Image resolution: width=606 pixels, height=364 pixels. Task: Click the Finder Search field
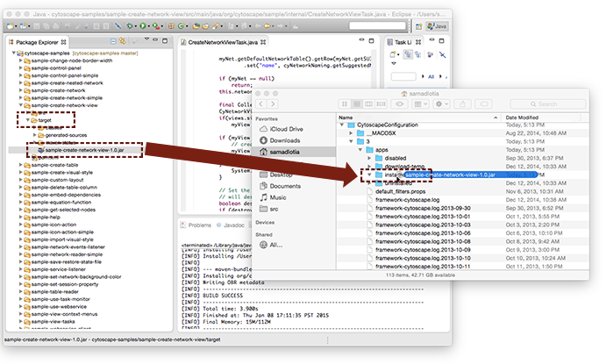(547, 104)
